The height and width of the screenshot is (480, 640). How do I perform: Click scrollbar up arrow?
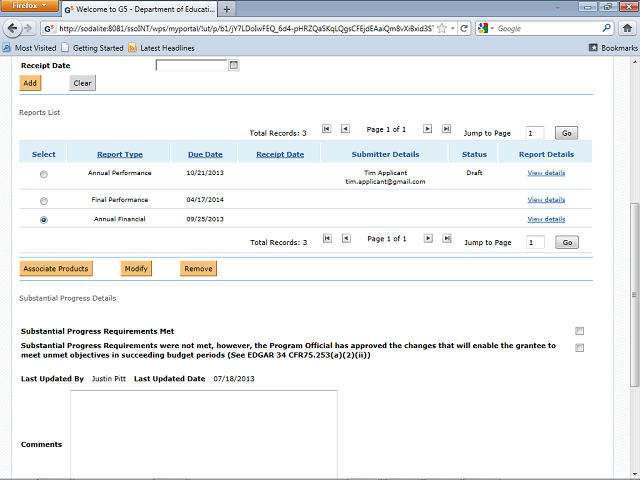click(635, 62)
